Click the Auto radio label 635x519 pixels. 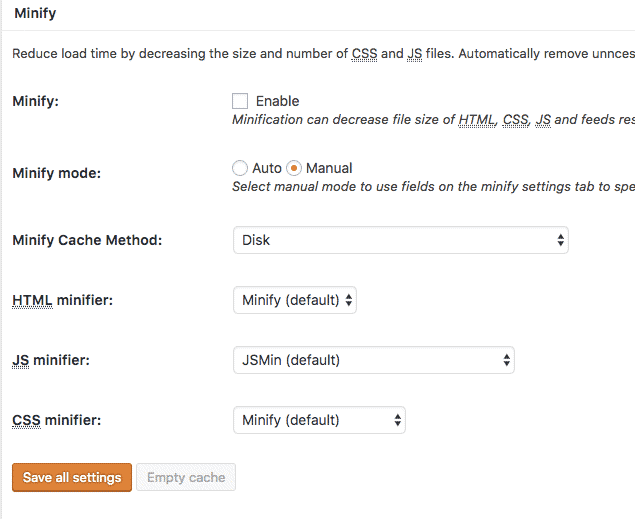pos(267,168)
